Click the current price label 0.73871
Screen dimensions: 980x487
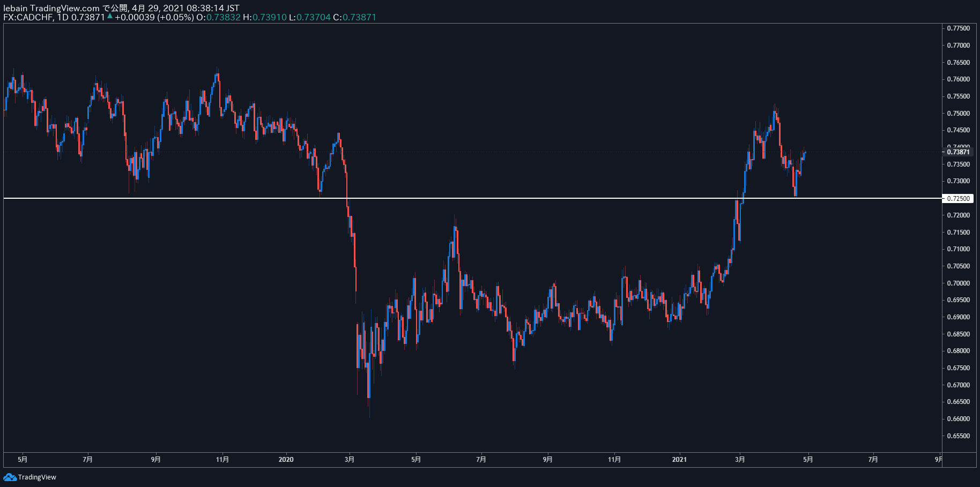958,152
